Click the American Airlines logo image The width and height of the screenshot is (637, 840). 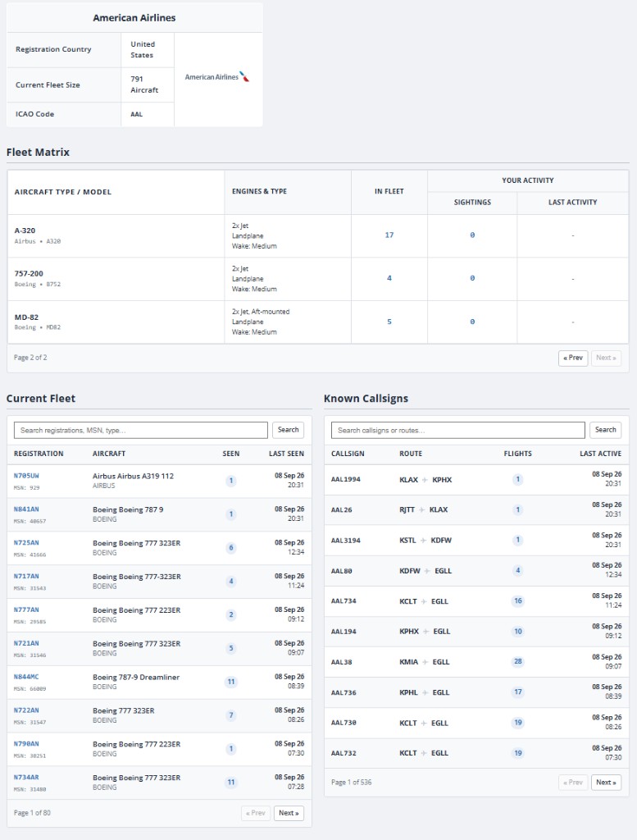217,77
